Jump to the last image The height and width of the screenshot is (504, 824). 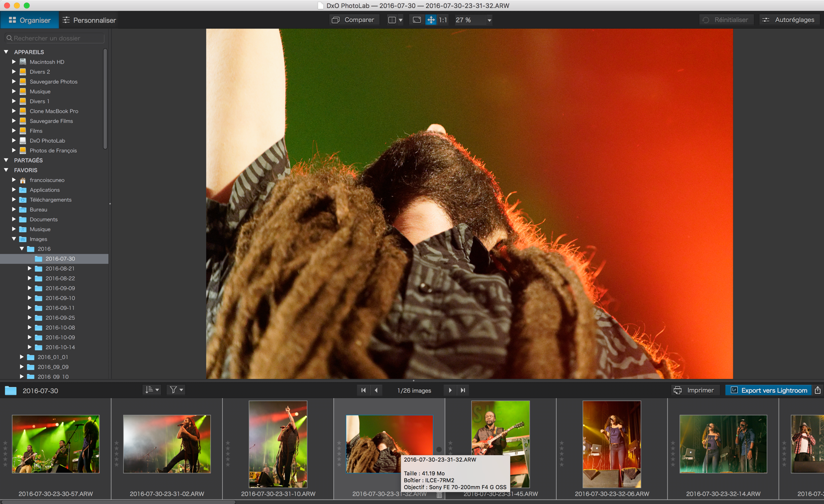point(463,390)
